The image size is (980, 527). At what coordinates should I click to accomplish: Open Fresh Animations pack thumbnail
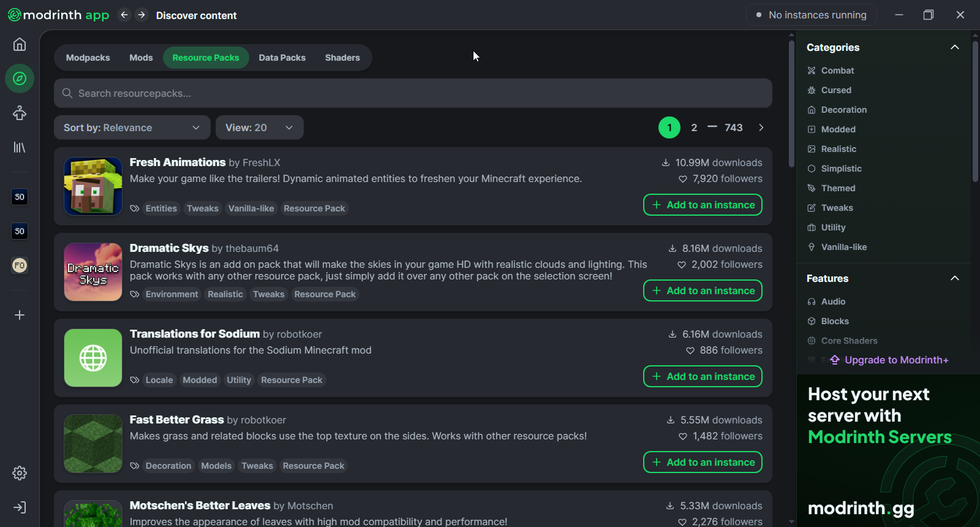click(93, 186)
